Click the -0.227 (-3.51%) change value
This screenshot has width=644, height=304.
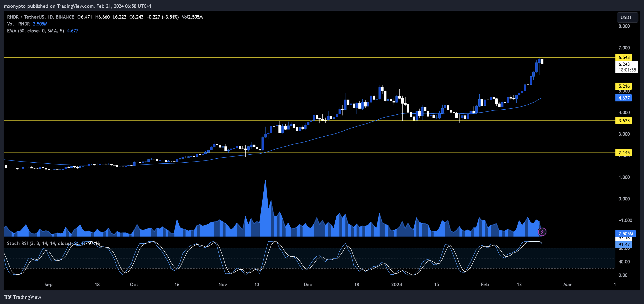point(163,17)
